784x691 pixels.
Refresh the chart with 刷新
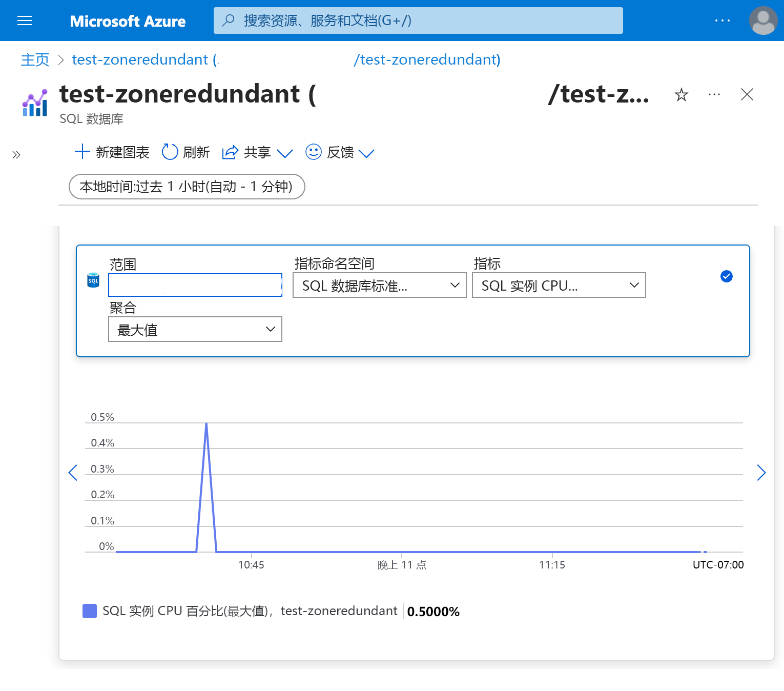(185, 152)
